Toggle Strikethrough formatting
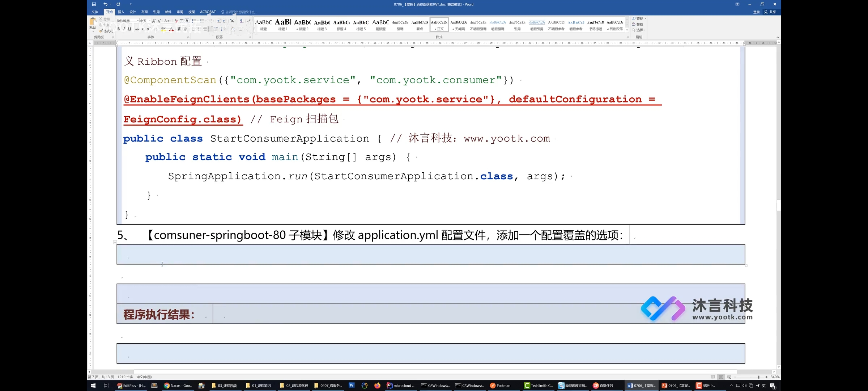 (137, 29)
